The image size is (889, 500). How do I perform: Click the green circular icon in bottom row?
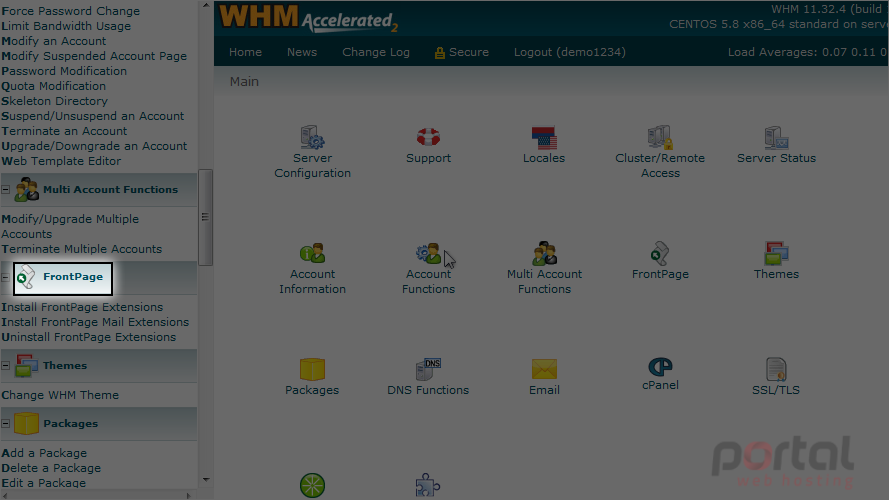point(312,485)
